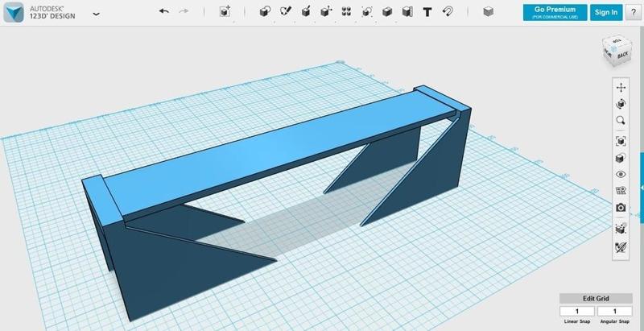The width and height of the screenshot is (644, 331).
Task: Toggle the show/hide eye icon
Action: pos(621,174)
